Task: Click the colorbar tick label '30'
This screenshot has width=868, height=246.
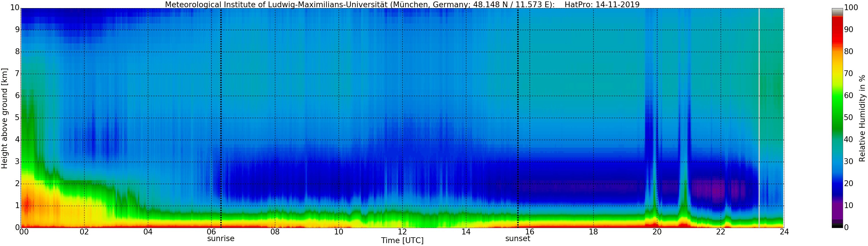Action: click(x=848, y=161)
